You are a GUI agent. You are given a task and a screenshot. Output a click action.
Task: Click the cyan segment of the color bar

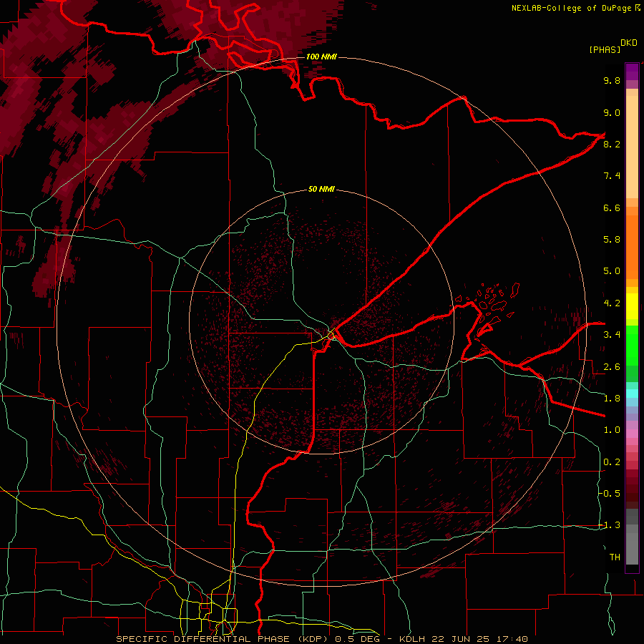[x=632, y=394]
